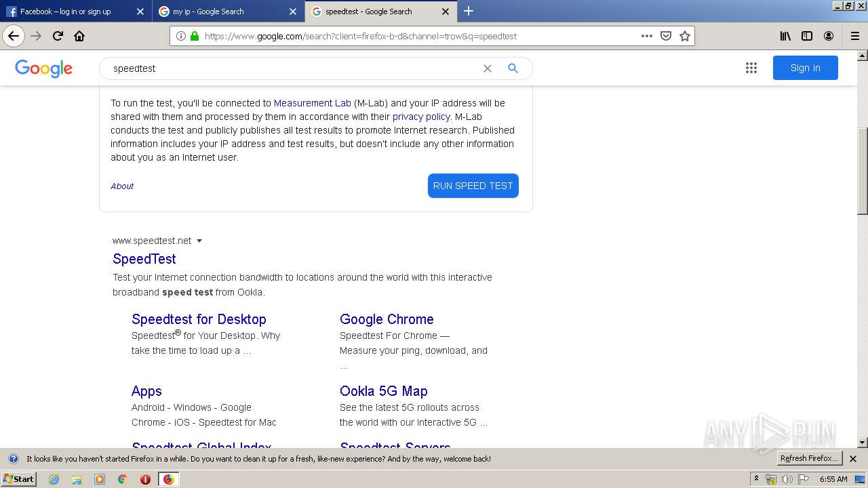Open the privacy policy link
Screen dimensions: 868x488
(421, 117)
